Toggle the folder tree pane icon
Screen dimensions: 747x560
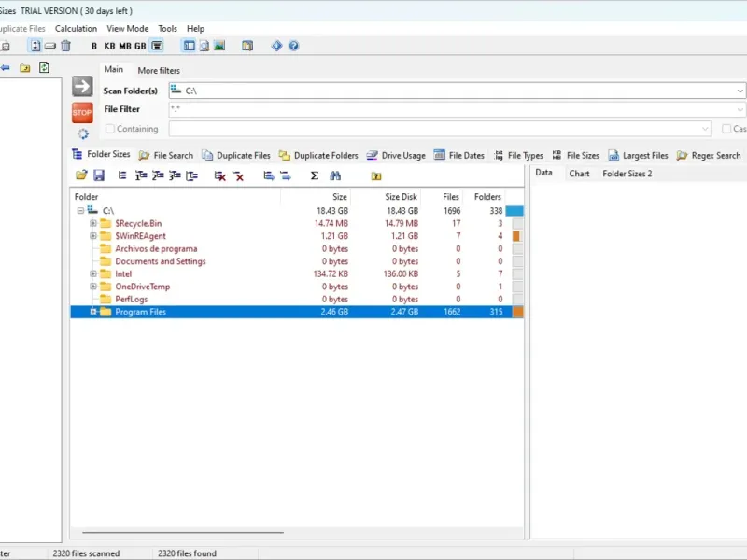190,46
